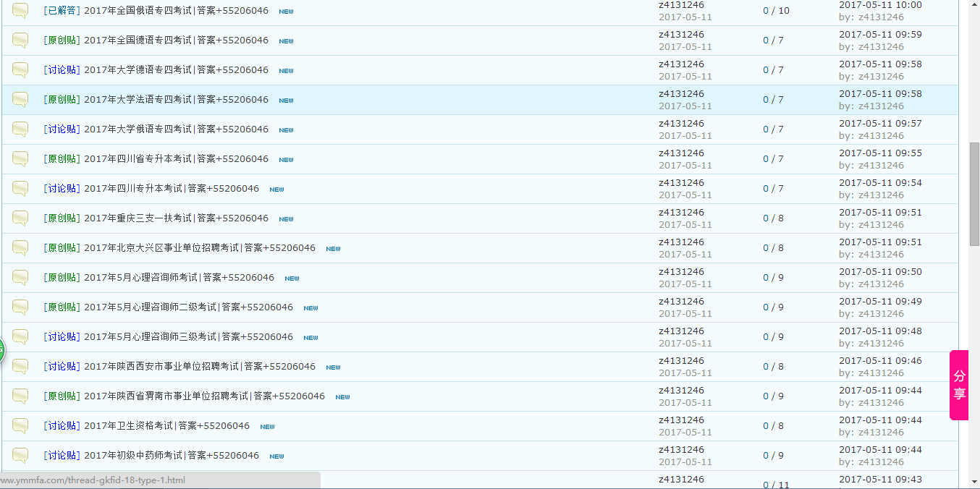Click the NEW badge after 2017年陕西省渭南市事业单位招聘考试

click(x=342, y=397)
